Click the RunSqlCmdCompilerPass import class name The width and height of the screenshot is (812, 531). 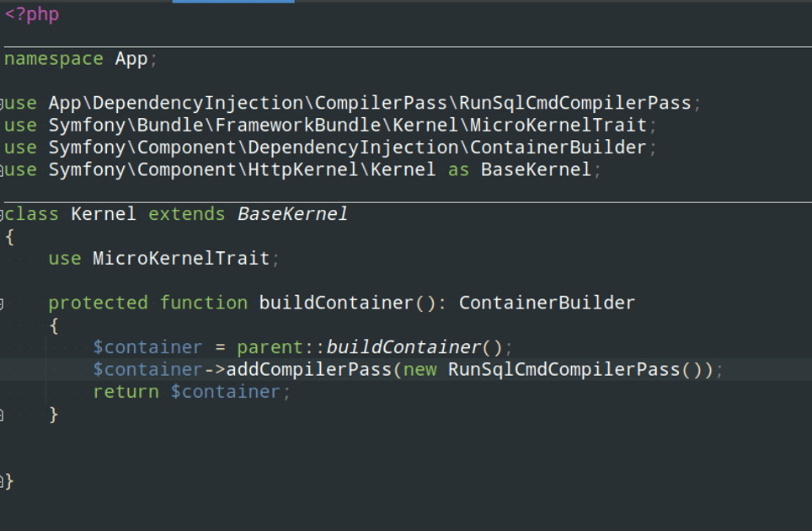click(x=574, y=104)
